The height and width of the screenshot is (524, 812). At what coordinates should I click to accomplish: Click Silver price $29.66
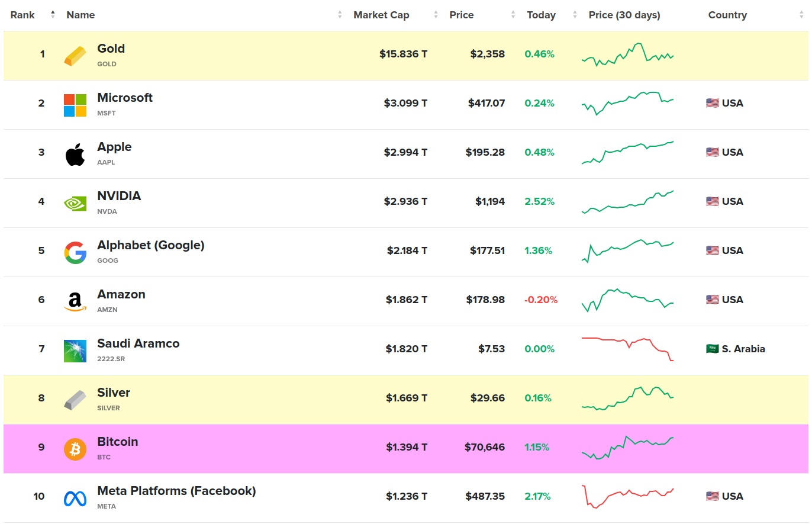click(489, 398)
